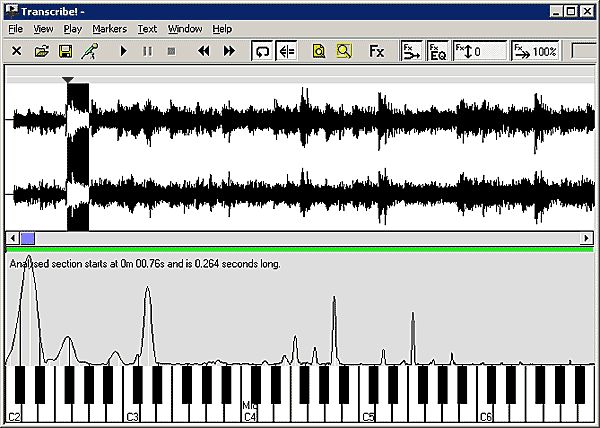
Task: Open the Fx audio effects window
Action: coord(377,51)
